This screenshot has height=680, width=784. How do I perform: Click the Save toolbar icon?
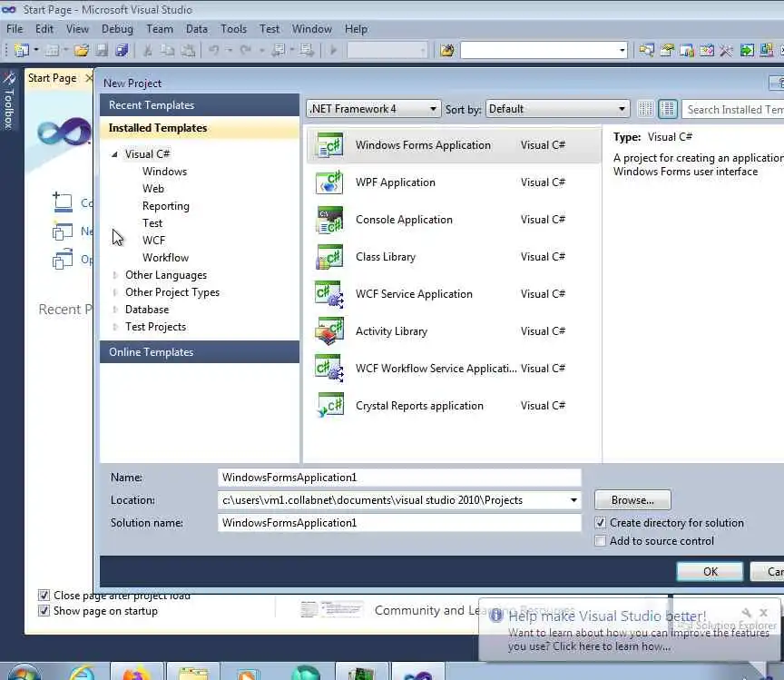tap(102, 50)
